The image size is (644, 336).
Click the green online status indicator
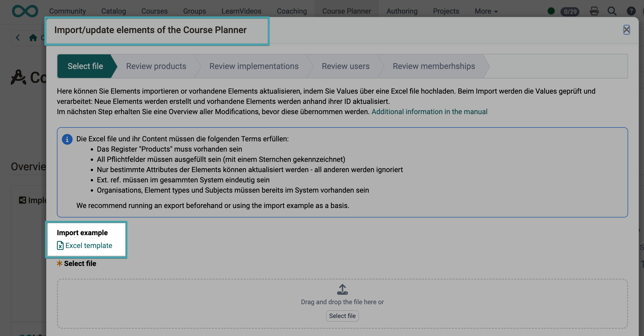click(551, 11)
